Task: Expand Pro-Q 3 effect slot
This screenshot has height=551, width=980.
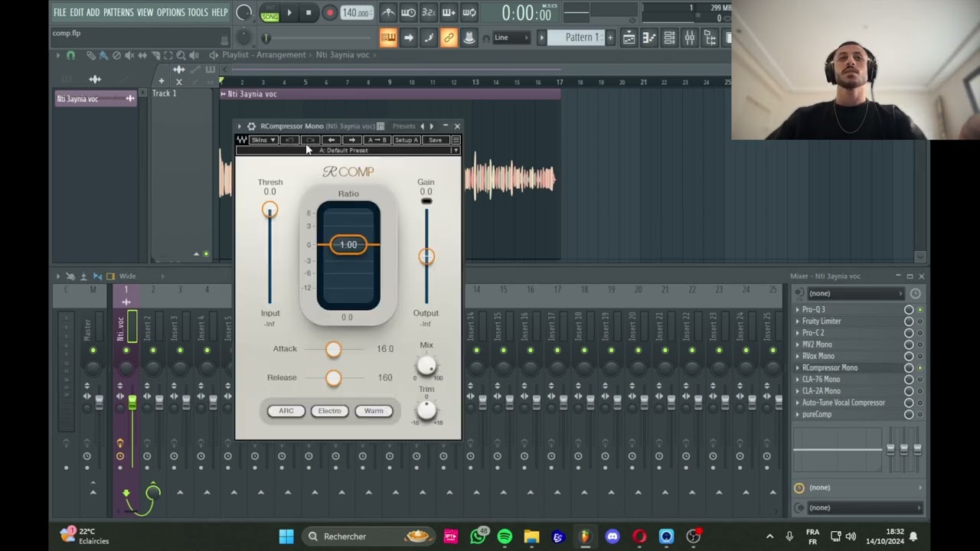Action: pos(797,310)
